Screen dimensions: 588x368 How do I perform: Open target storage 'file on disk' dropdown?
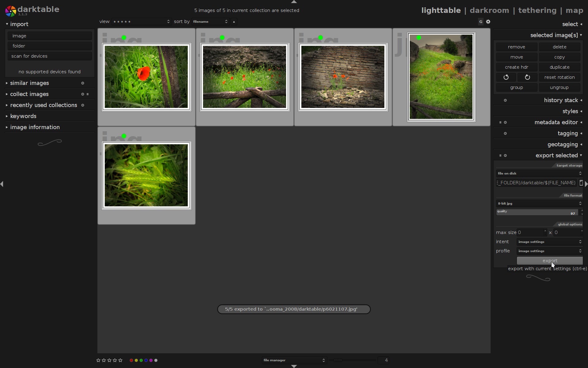539,174
